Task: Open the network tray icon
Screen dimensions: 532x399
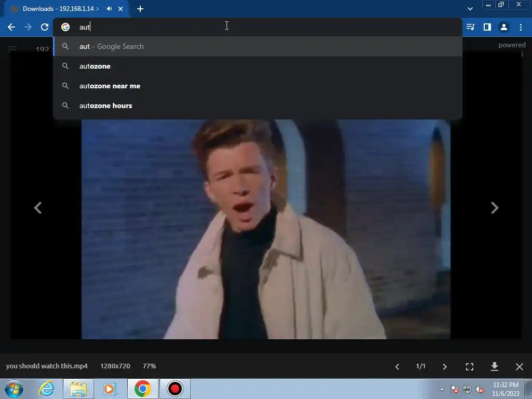Action: [x=467, y=390]
